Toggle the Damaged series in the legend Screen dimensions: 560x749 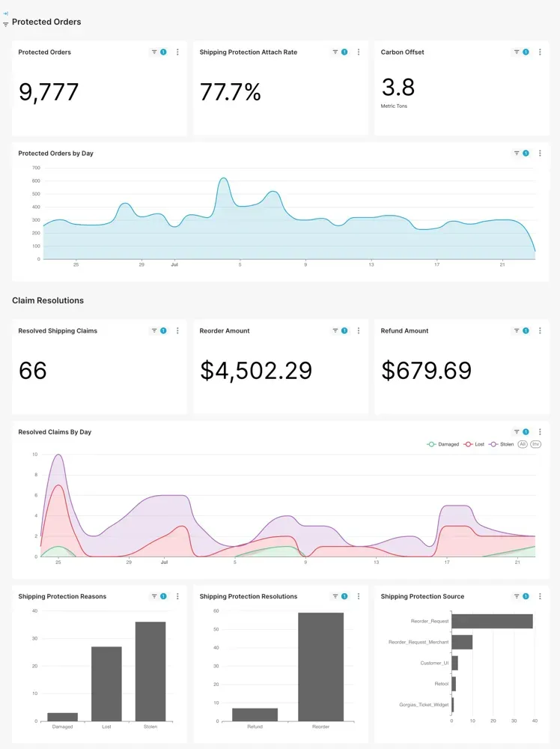tap(443, 445)
